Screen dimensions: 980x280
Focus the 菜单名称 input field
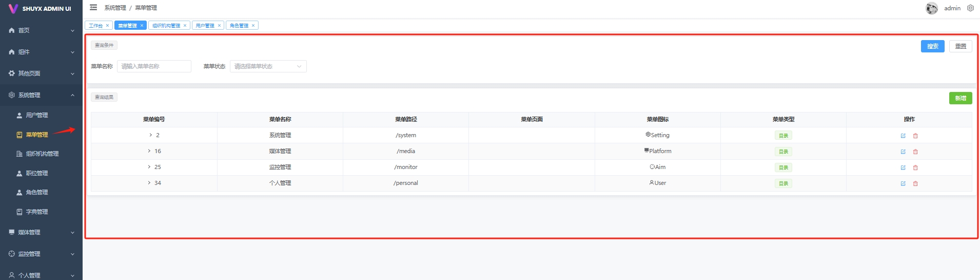point(154,66)
